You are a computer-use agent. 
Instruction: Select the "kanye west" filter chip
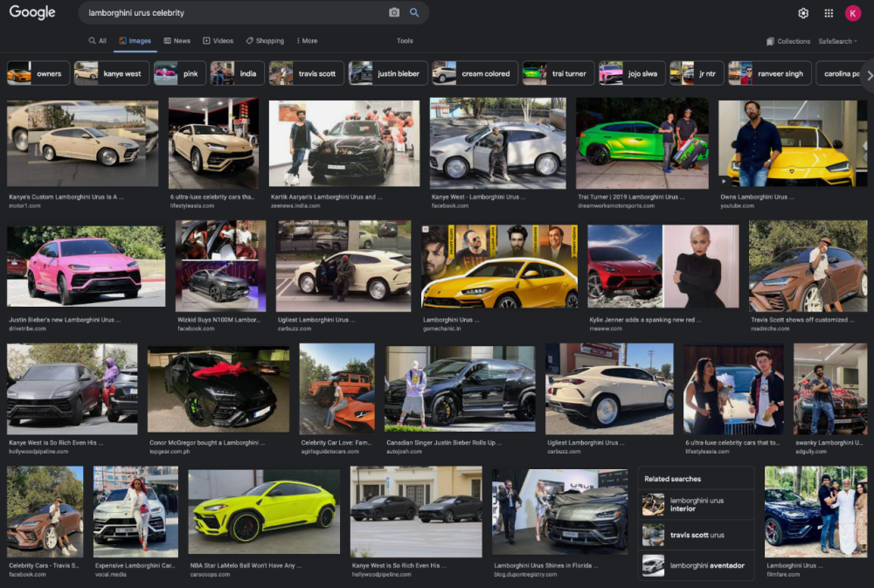tap(110, 73)
